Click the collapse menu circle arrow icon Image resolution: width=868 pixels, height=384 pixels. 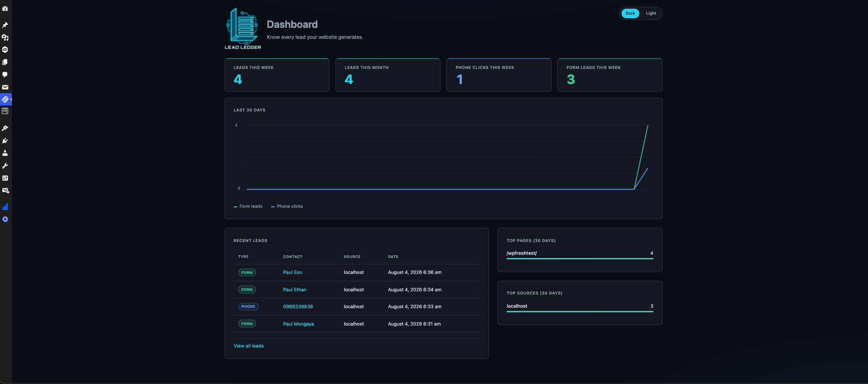pyautogui.click(x=5, y=219)
